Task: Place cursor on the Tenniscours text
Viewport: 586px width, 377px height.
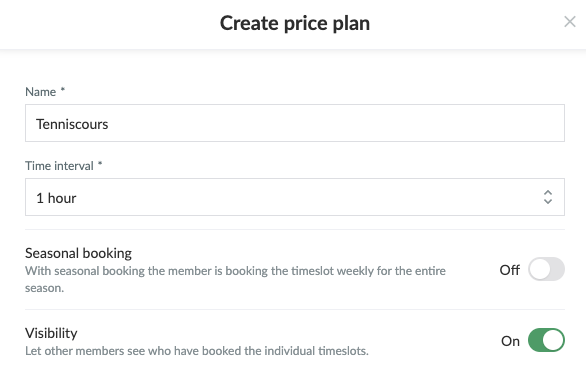Action: pyautogui.click(x=72, y=124)
